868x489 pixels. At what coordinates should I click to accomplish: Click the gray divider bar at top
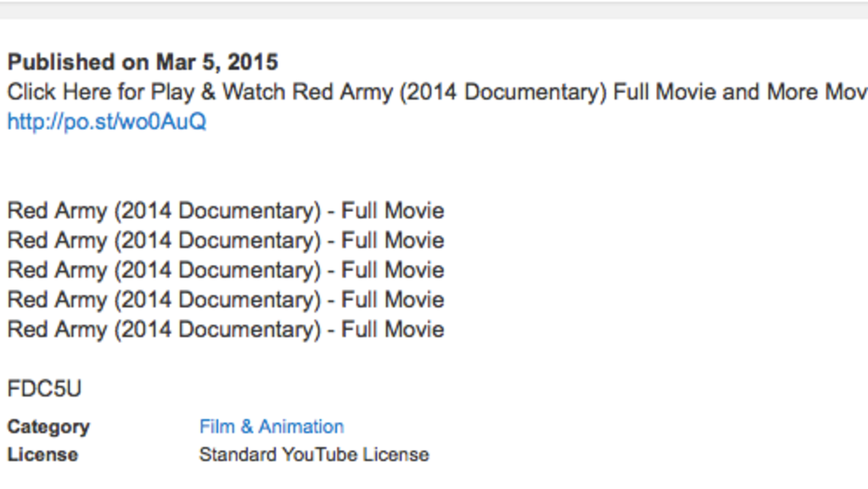[x=434, y=10]
